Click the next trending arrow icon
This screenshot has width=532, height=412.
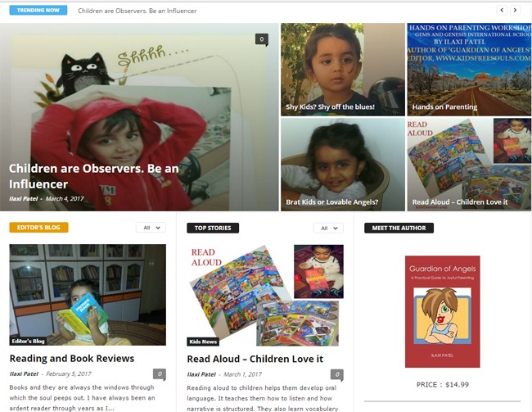pos(515,10)
